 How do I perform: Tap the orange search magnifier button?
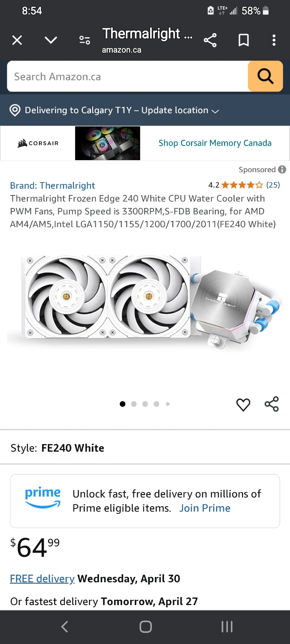(x=265, y=76)
